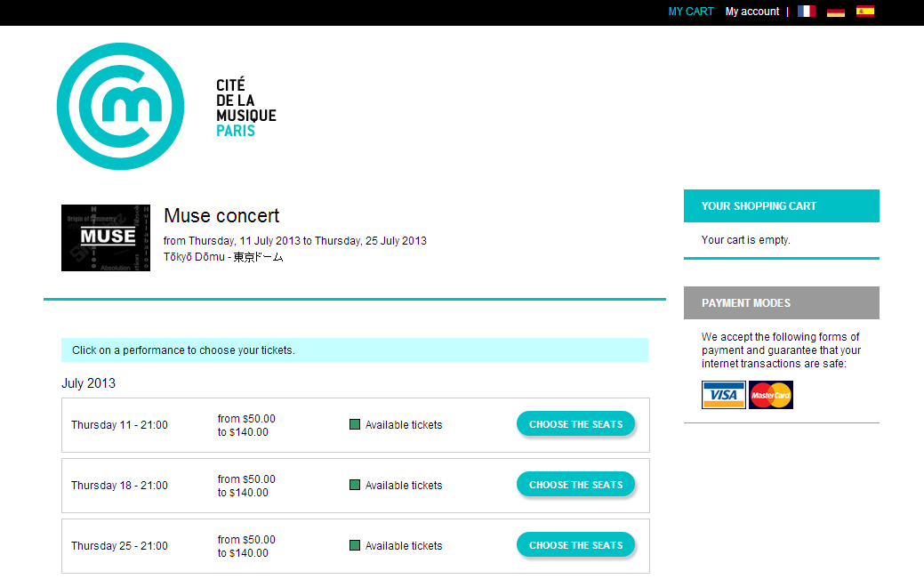Open the MY CART link
This screenshot has height=579, width=924.
point(691,12)
